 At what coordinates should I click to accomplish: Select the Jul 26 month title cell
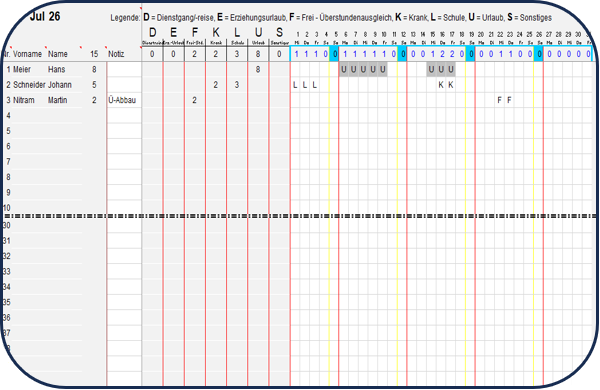[x=45, y=16]
